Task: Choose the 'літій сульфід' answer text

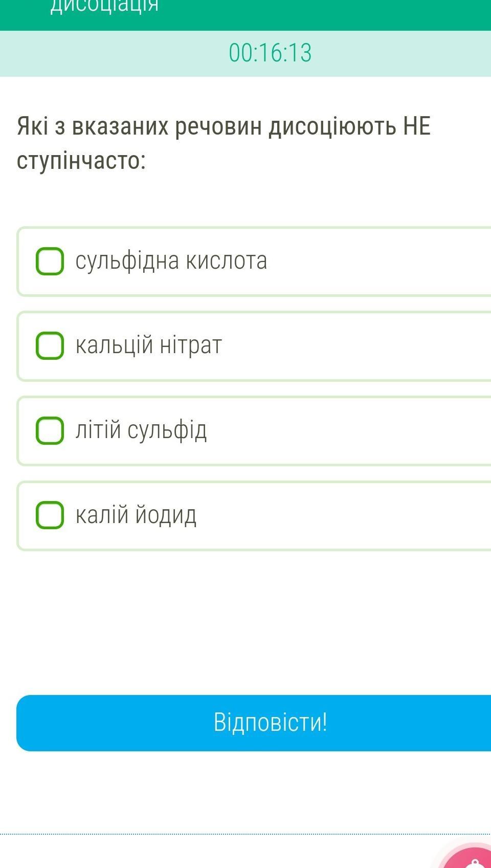Action: [x=141, y=430]
